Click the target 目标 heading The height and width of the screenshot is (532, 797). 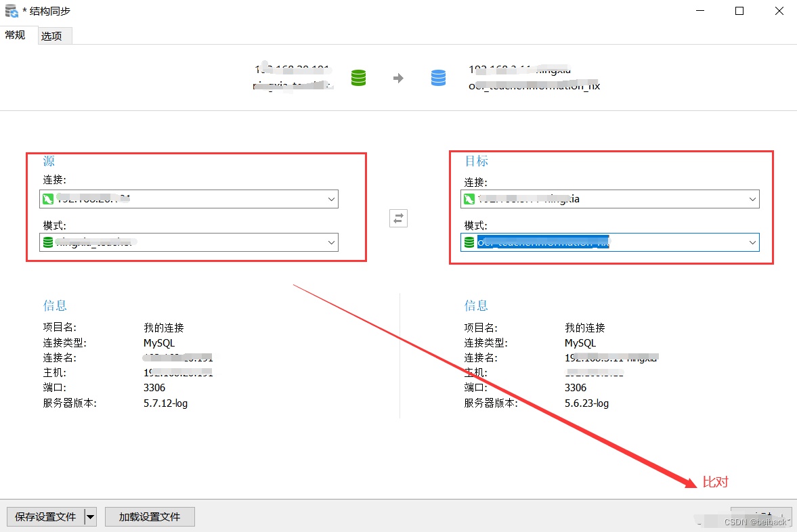[476, 161]
